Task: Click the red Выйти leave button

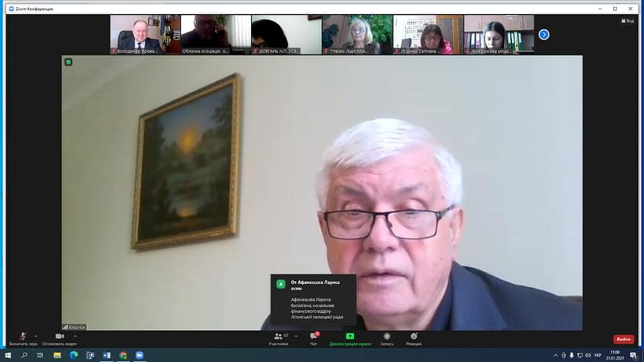Action: tap(623, 339)
